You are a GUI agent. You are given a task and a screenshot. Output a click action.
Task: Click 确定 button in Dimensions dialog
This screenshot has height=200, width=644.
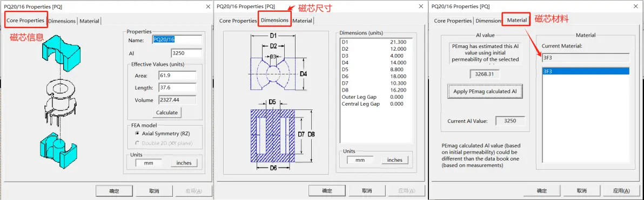327,191
